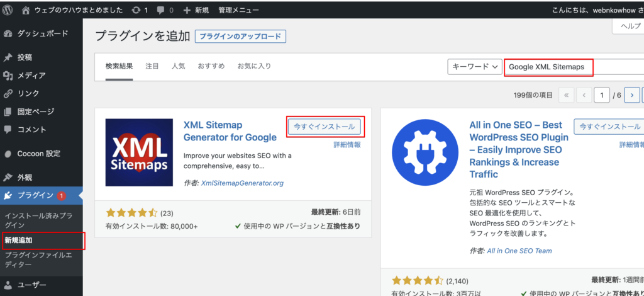This screenshot has width=644, height=296.
Task: Open プラグインファイルエディター submenu item
Action: click(38, 260)
